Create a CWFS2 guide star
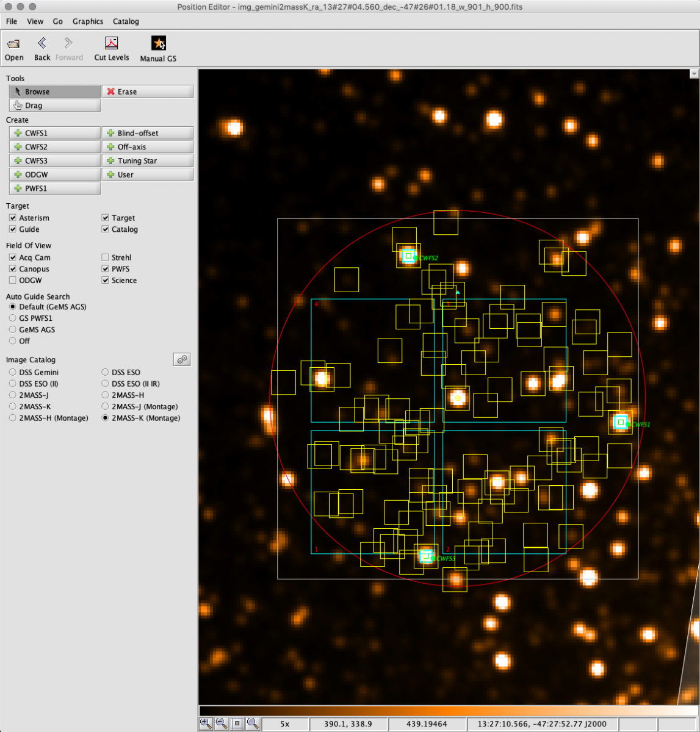The height and width of the screenshot is (732, 700). point(55,147)
